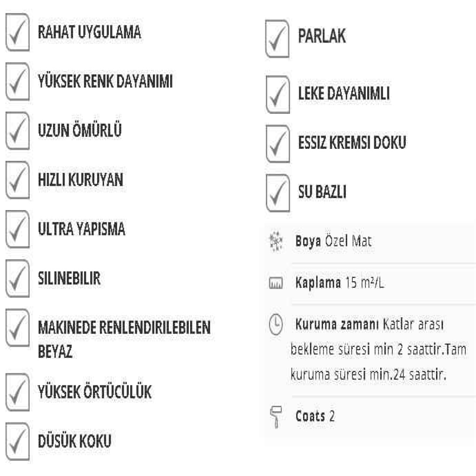
Task: Toggle the YÜKSEK RENK DAYANIMI checkbox
Action: pos(18,83)
